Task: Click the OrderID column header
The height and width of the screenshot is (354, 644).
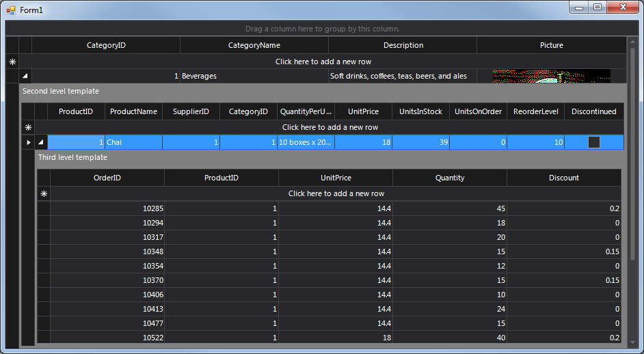Action: 107,178
